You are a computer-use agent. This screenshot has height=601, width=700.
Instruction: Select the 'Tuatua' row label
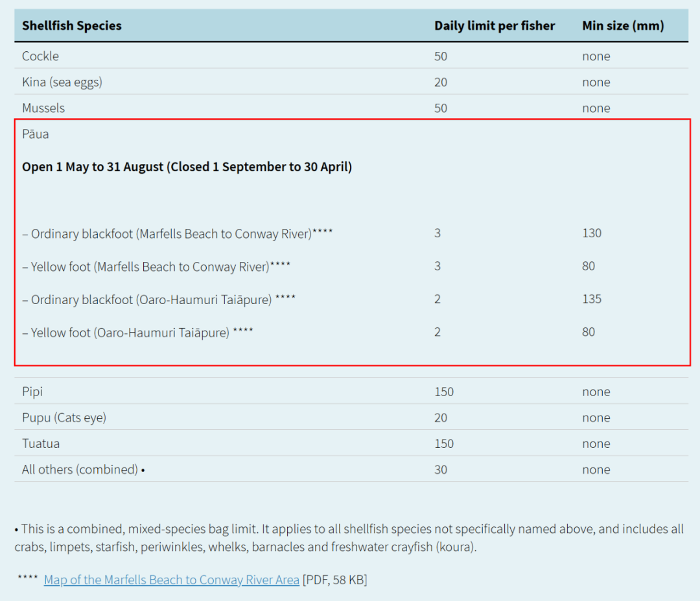coord(41,443)
